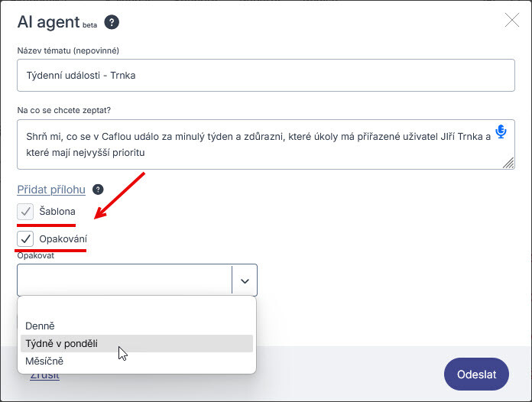Viewport: 532px width, 402px height.
Task: Click the Šablona label text
Action: coord(57,212)
